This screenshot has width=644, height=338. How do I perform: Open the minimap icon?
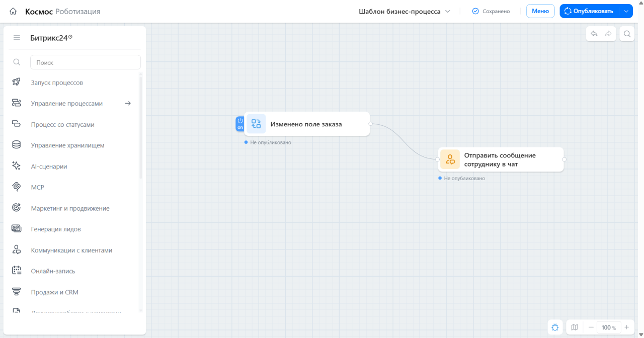coord(575,327)
